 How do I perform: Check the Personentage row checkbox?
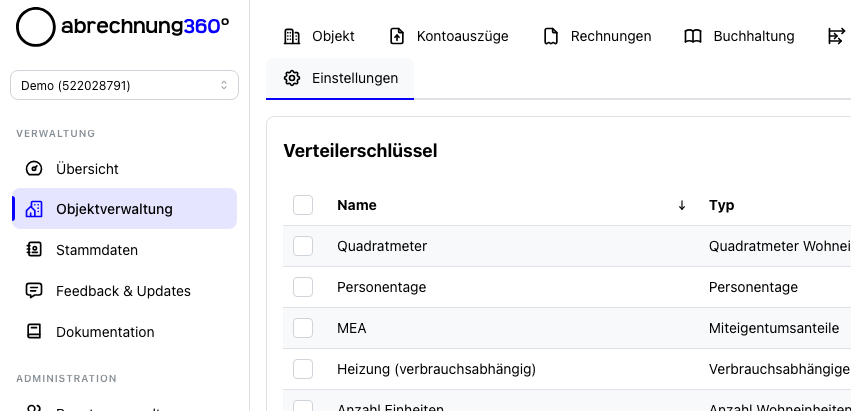(303, 287)
